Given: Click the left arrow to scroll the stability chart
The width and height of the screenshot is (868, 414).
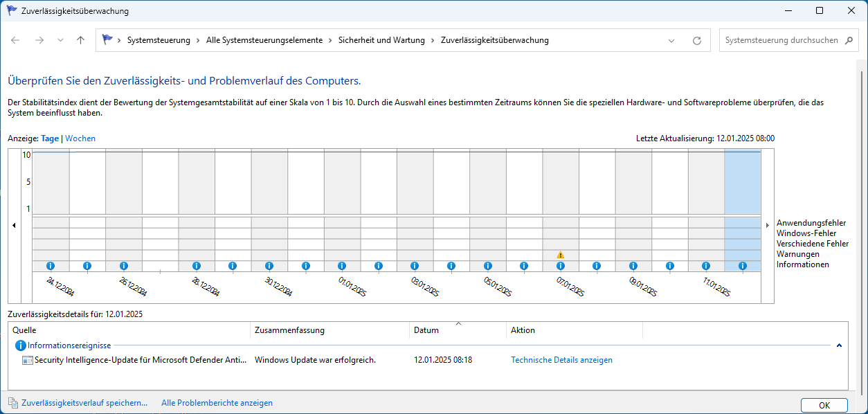Looking at the screenshot, I should [x=12, y=226].
